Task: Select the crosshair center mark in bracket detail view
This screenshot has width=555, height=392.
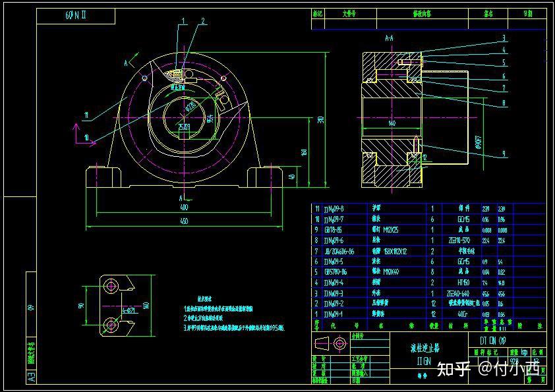Action: tap(111, 285)
